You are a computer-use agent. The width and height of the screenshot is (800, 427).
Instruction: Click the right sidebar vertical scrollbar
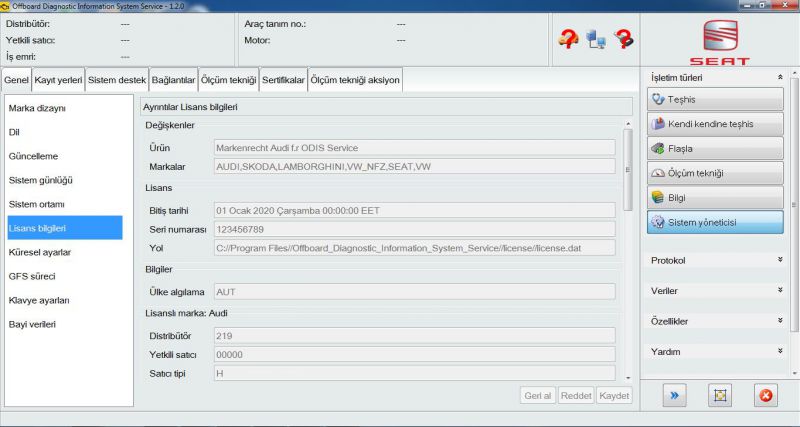click(x=794, y=204)
